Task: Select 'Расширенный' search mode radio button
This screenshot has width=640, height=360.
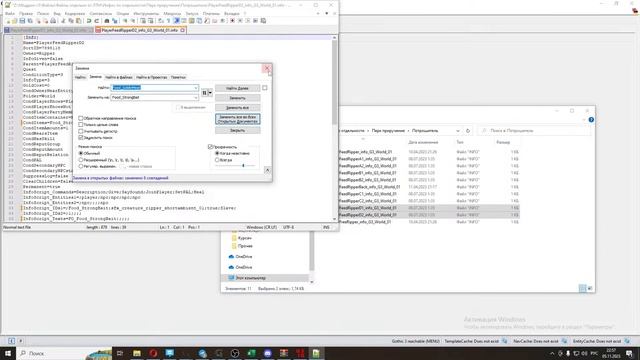Action: pos(81,160)
